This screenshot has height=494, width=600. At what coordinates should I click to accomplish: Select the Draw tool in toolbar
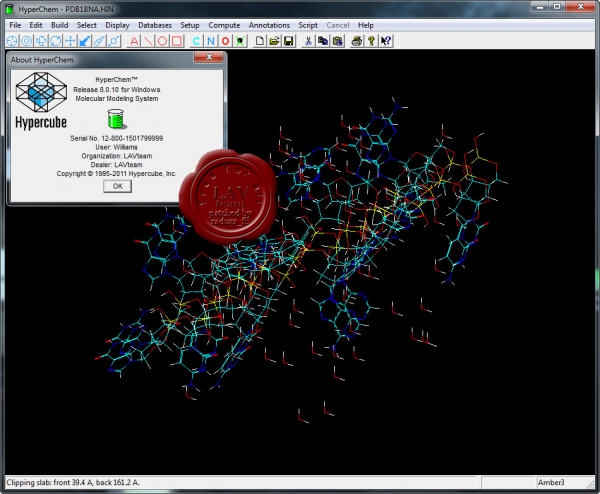[x=12, y=41]
